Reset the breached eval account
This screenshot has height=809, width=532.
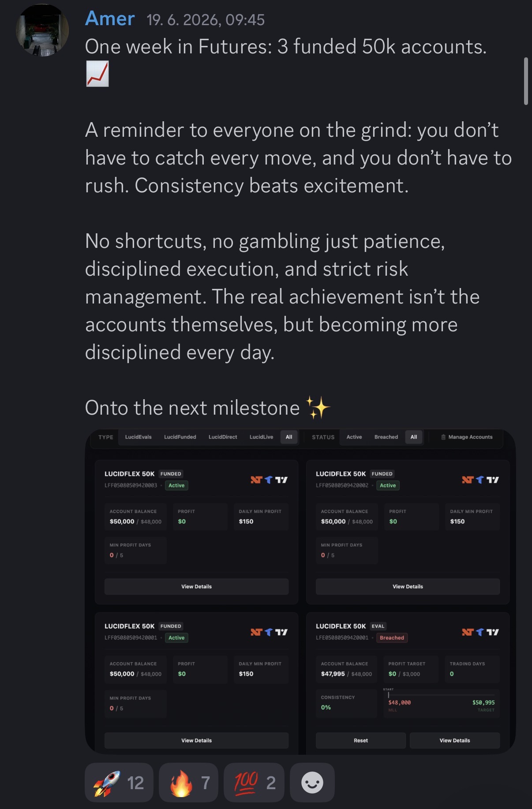(x=361, y=741)
